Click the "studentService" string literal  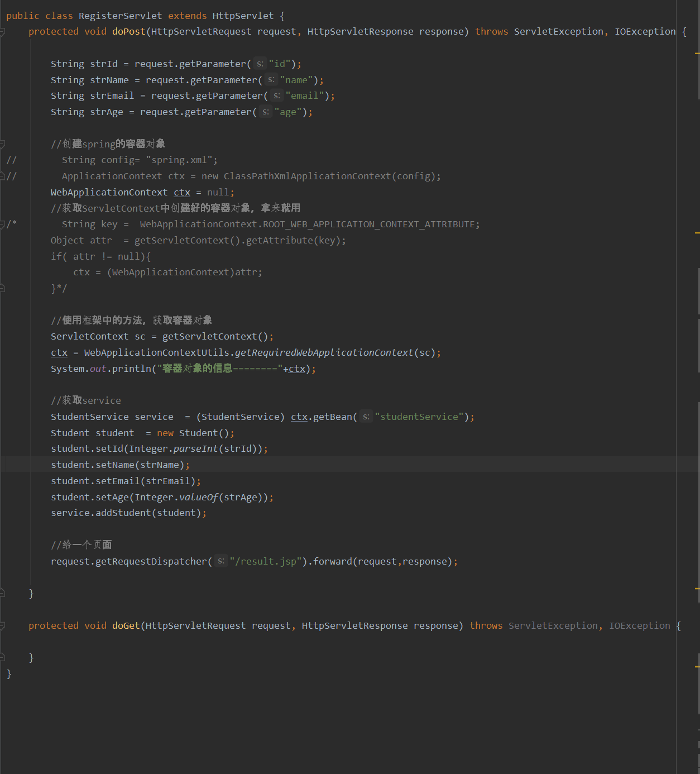point(419,417)
